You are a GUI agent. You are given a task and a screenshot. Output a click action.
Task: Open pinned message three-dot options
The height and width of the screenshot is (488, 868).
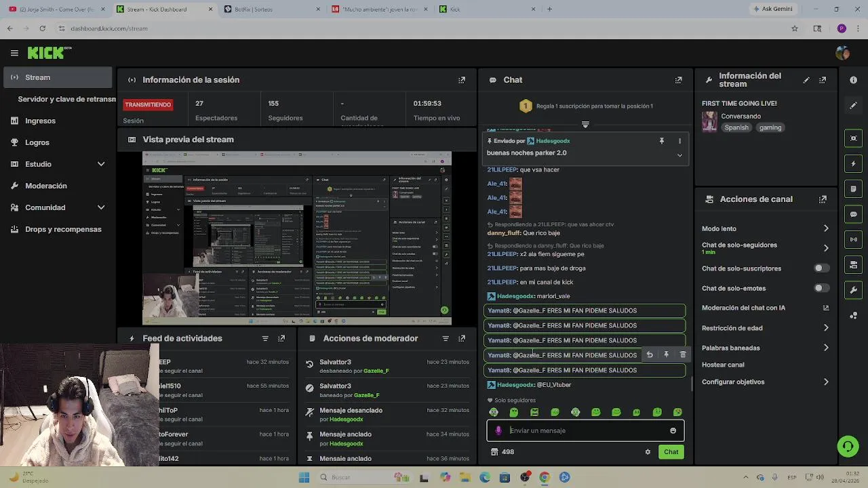(x=679, y=141)
